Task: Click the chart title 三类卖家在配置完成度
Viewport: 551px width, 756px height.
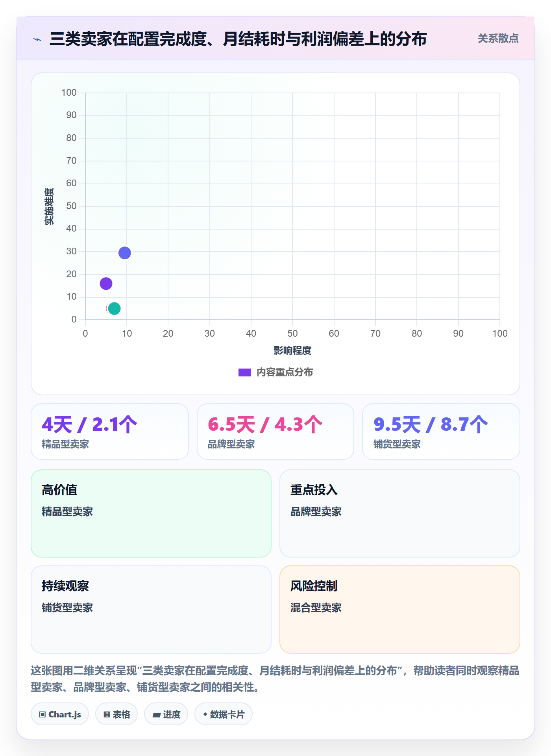Action: 238,39
